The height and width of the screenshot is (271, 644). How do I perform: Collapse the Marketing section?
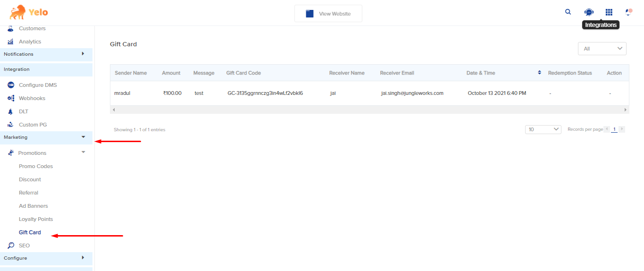click(83, 137)
